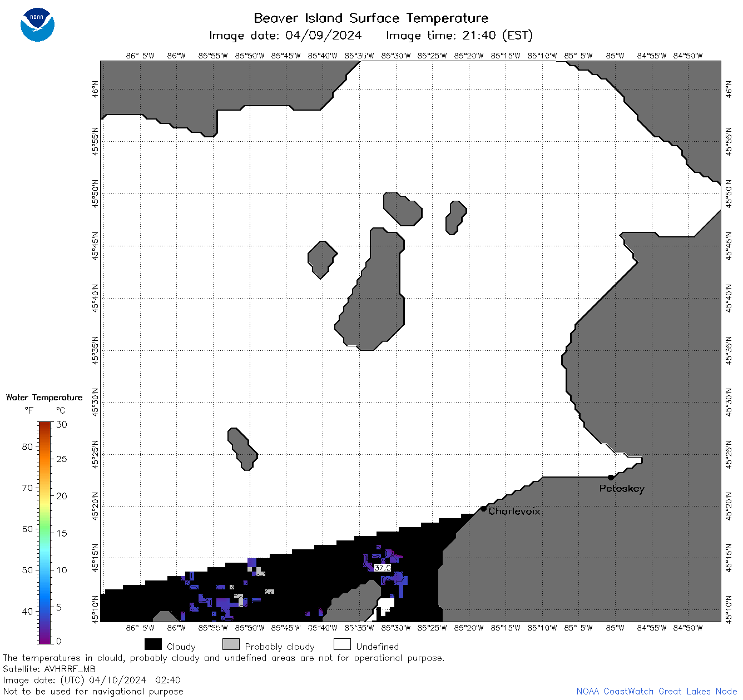Image resolution: width=743 pixels, height=700 pixels.
Task: Click the small island near 45°25'N 85°50'W
Action: [x=242, y=449]
